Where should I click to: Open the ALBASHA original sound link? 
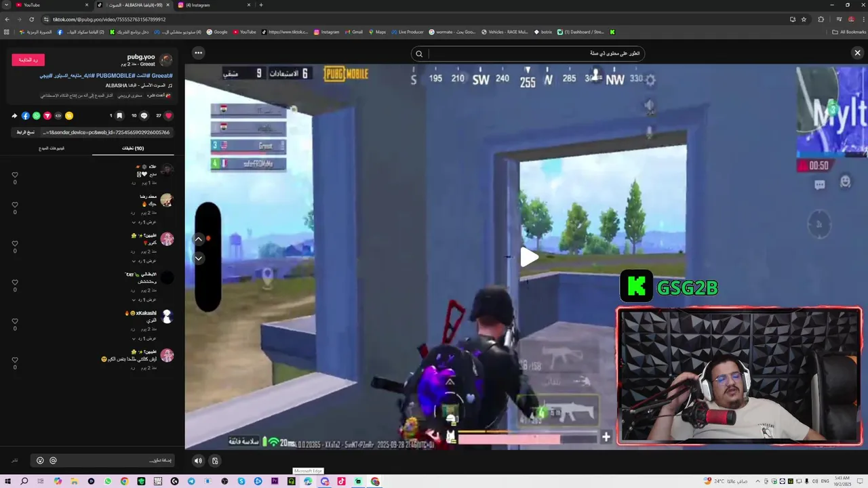pos(138,85)
